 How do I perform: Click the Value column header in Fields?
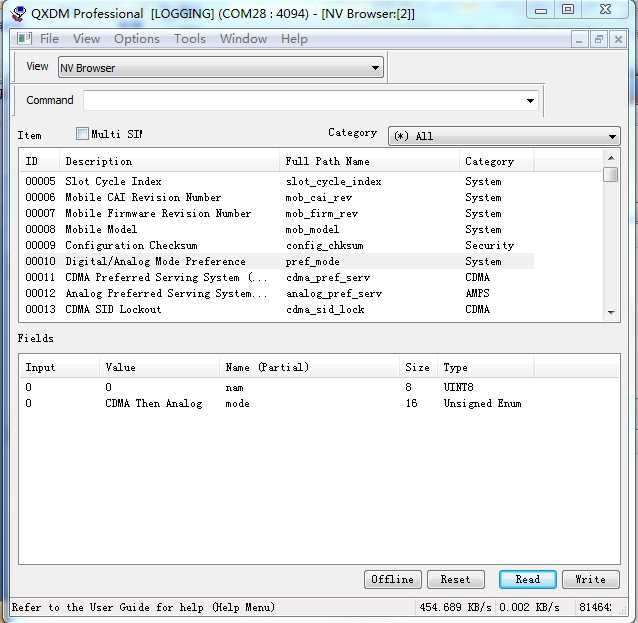(160, 367)
